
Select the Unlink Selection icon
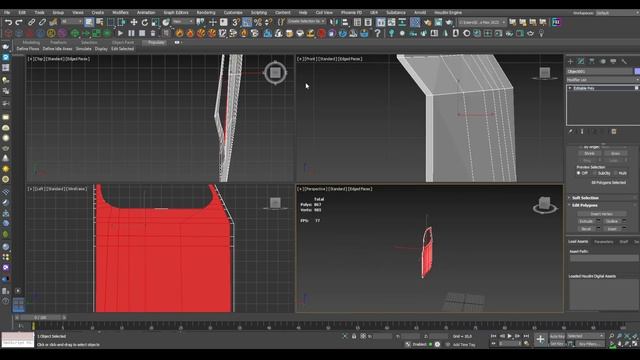pos(42,22)
